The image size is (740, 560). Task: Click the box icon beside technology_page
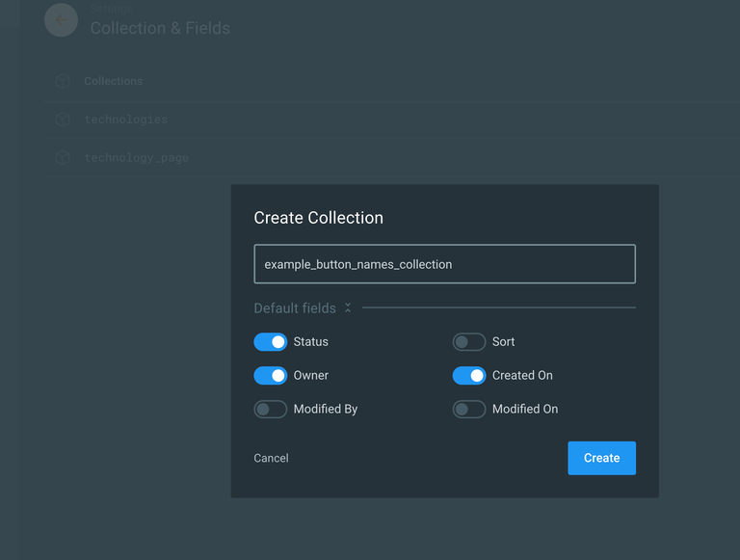coord(63,157)
